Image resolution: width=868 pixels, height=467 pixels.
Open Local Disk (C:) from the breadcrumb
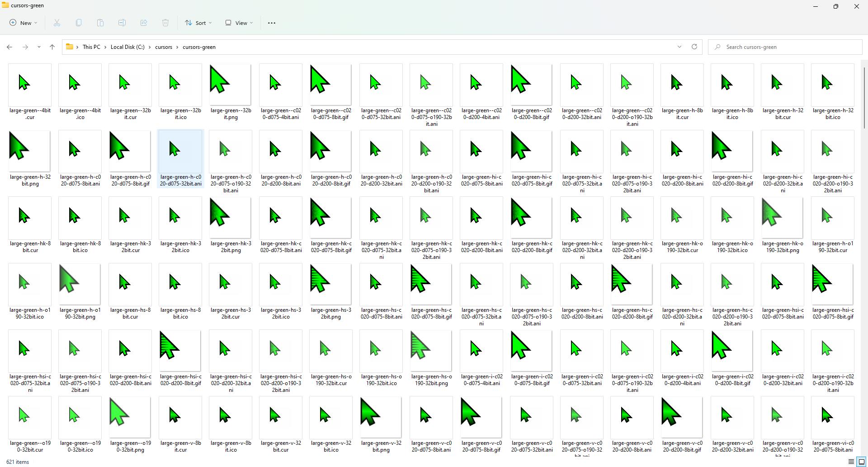[127, 47]
